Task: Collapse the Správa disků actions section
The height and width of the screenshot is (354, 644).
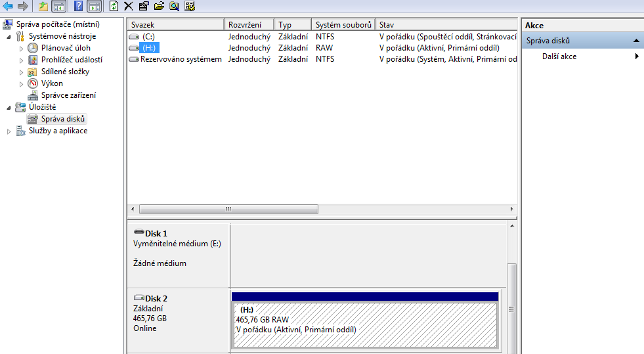Action: (x=636, y=41)
